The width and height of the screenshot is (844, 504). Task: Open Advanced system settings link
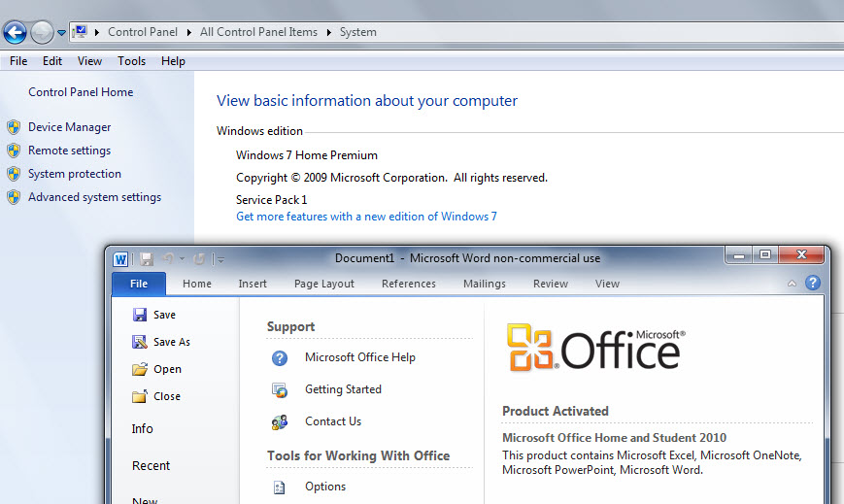point(95,197)
